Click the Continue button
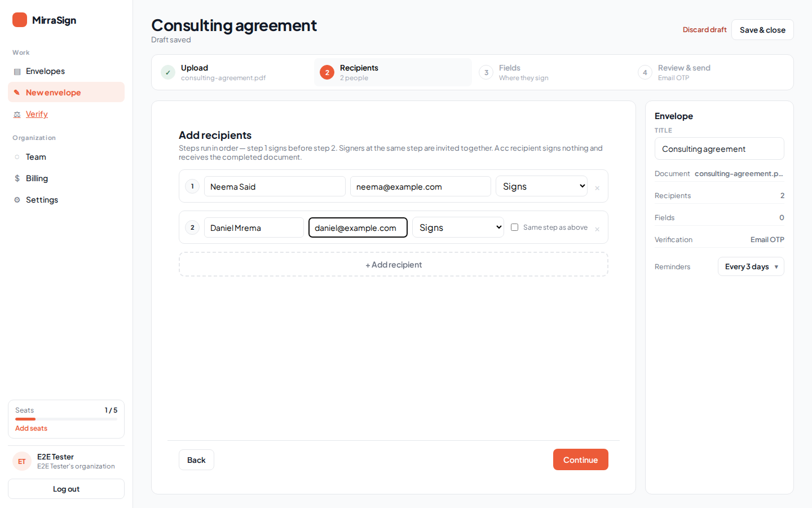Screen dimensions: 812x508 click(581, 459)
